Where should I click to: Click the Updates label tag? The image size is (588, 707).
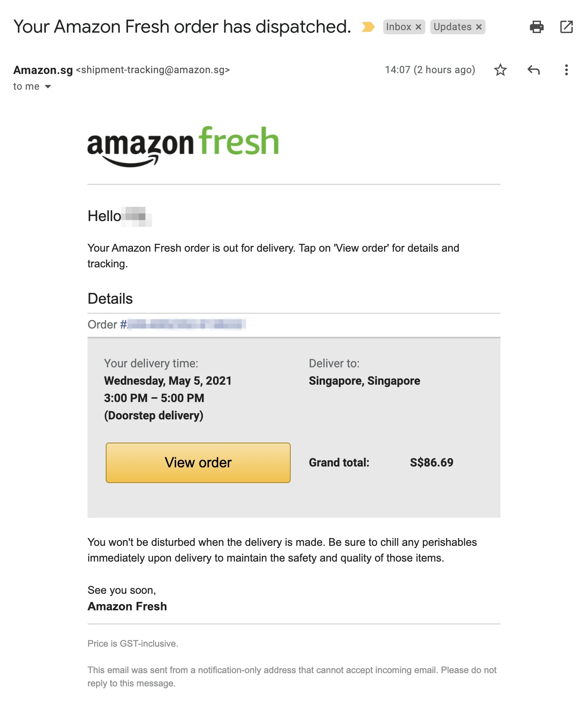pyautogui.click(x=452, y=27)
